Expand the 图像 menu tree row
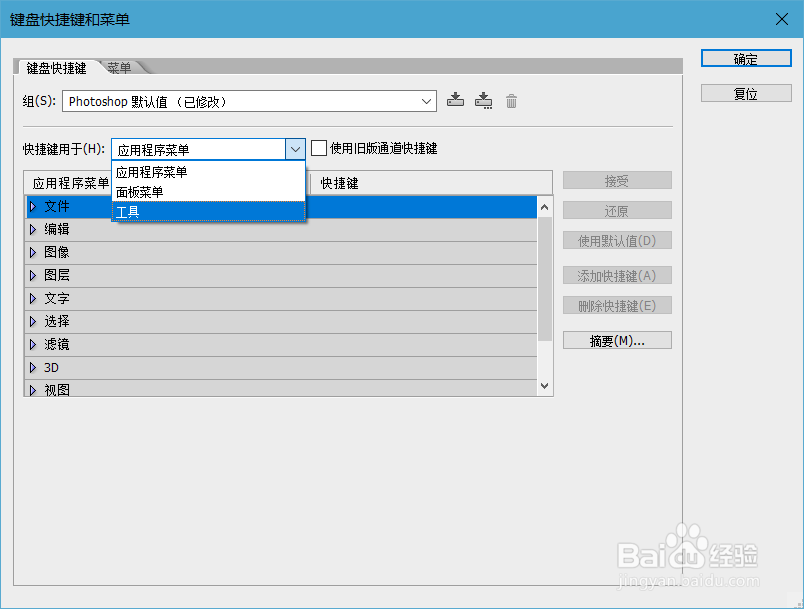 point(33,252)
